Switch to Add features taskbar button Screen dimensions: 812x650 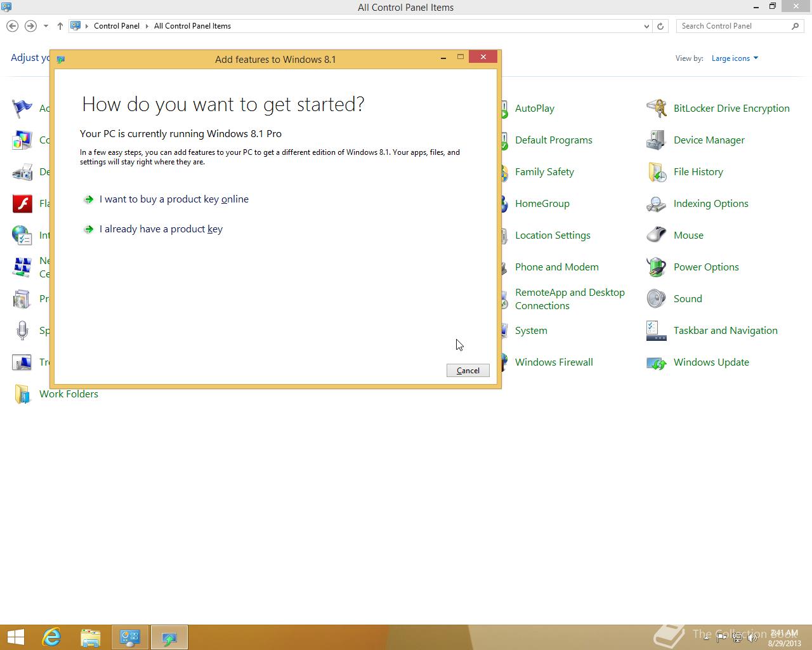[169, 637]
